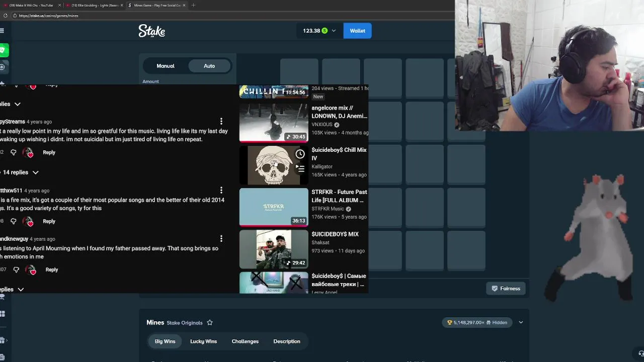Screen dimensions: 644x362
Task: Open live support headset icon
Action: pyautogui.click(x=640, y=353)
